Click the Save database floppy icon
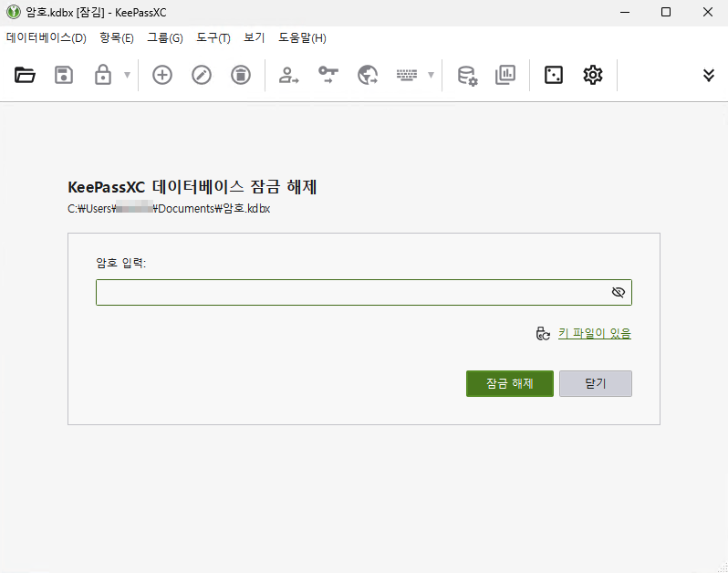728x573 pixels. tap(64, 75)
